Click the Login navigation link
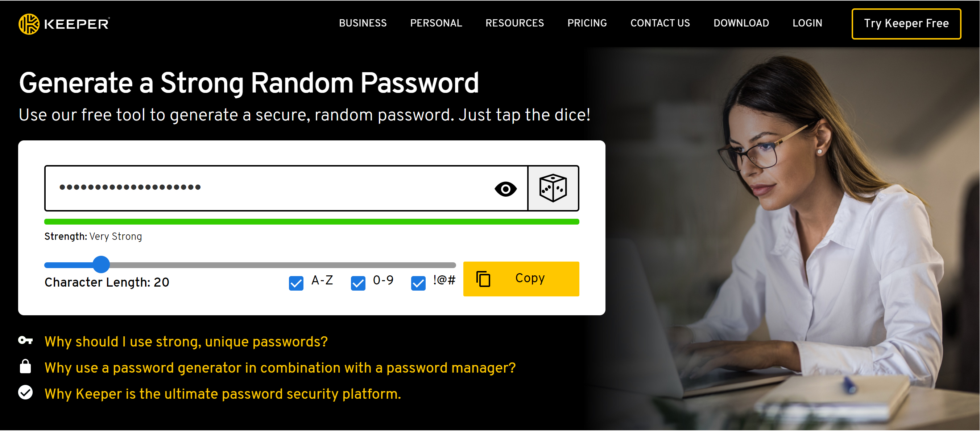This screenshot has height=431, width=980. pyautogui.click(x=807, y=23)
